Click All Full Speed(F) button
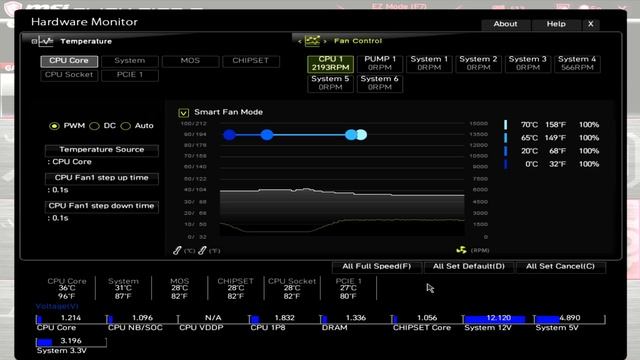Screen dimensions: 640x360 pyautogui.click(x=377, y=267)
